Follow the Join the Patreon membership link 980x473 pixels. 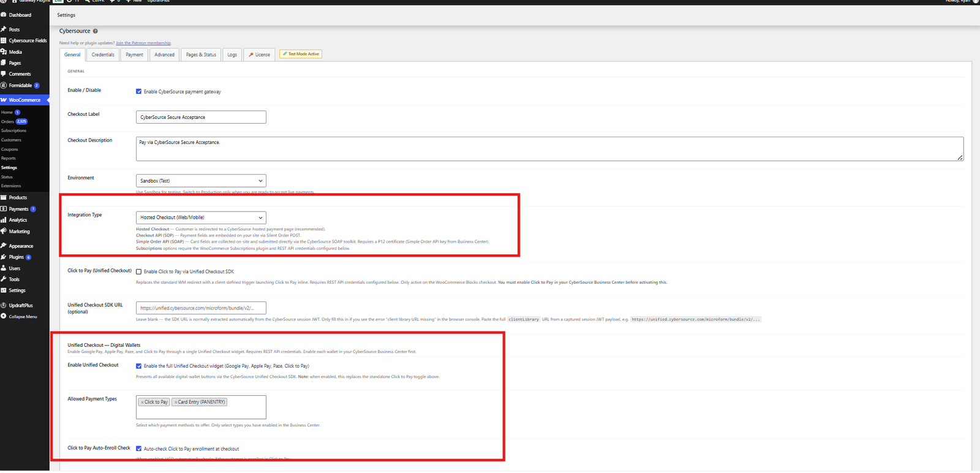click(143, 43)
